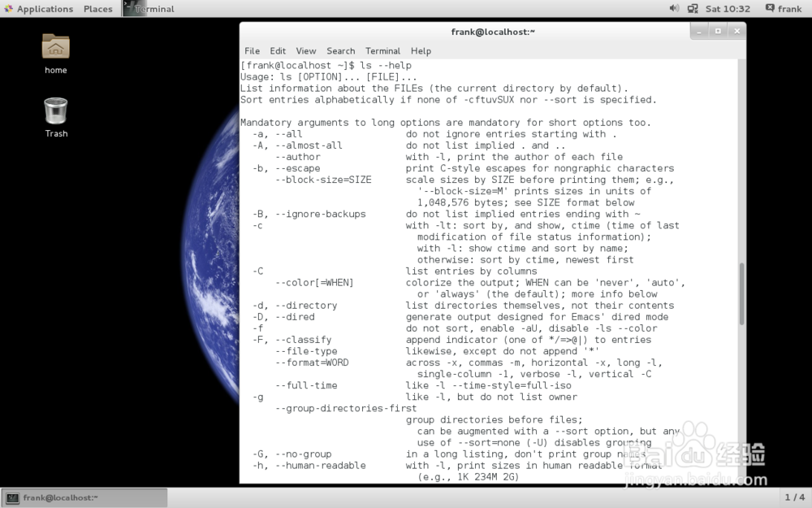Image resolution: width=812 pixels, height=508 pixels.
Task: Click 'generate output designed for Emacs' description
Action: (537, 317)
